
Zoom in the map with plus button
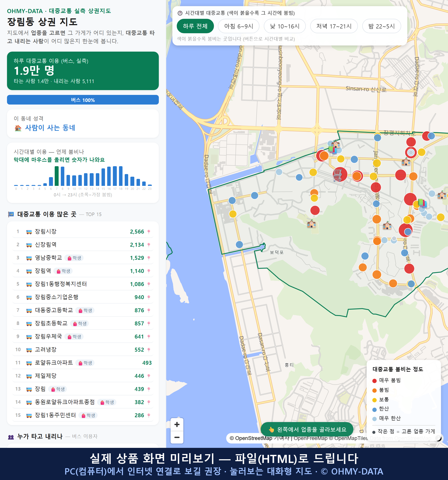coord(177,424)
